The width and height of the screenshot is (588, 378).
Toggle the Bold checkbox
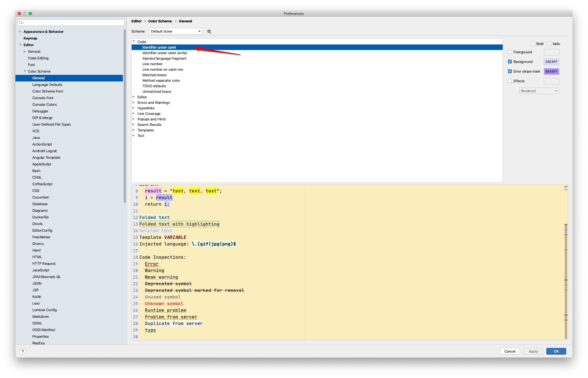[533, 44]
